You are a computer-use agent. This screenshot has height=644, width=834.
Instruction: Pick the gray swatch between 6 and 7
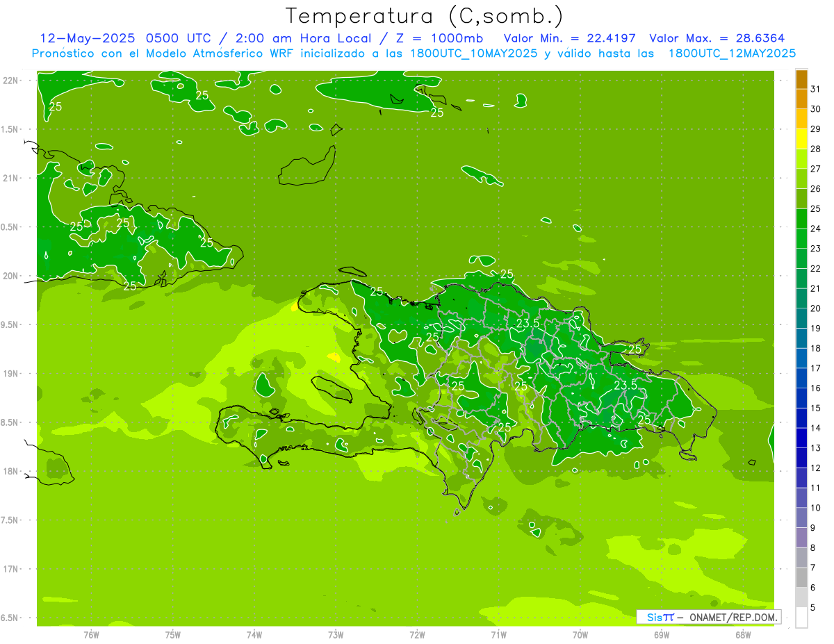(801, 577)
